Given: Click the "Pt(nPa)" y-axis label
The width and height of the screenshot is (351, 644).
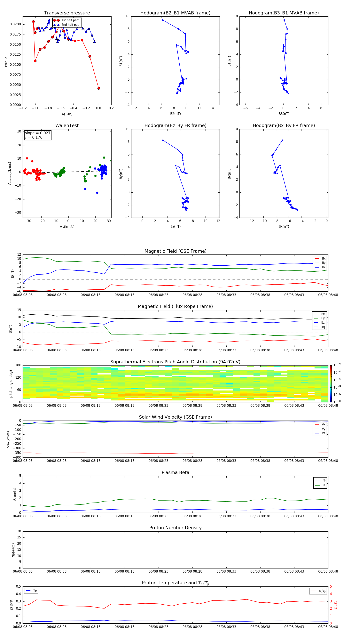Looking at the screenshot, I should (x=6, y=61).
